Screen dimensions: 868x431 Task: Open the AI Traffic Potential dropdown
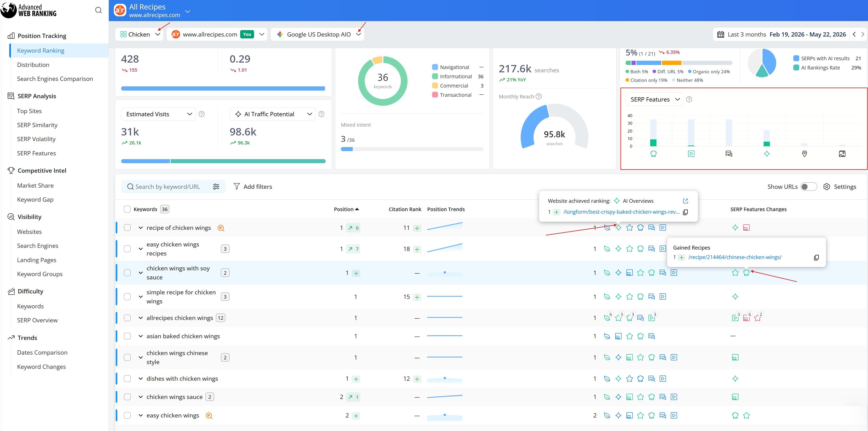click(272, 114)
